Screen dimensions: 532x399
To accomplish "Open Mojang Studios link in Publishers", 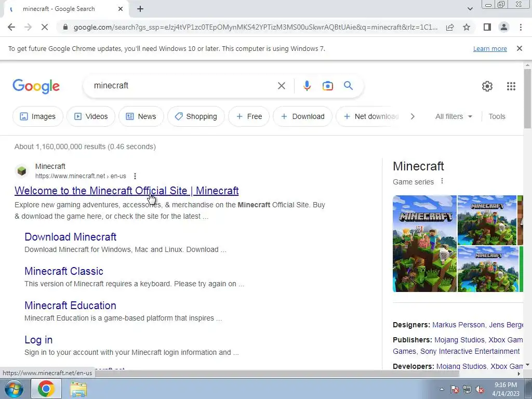I will click(x=459, y=340).
